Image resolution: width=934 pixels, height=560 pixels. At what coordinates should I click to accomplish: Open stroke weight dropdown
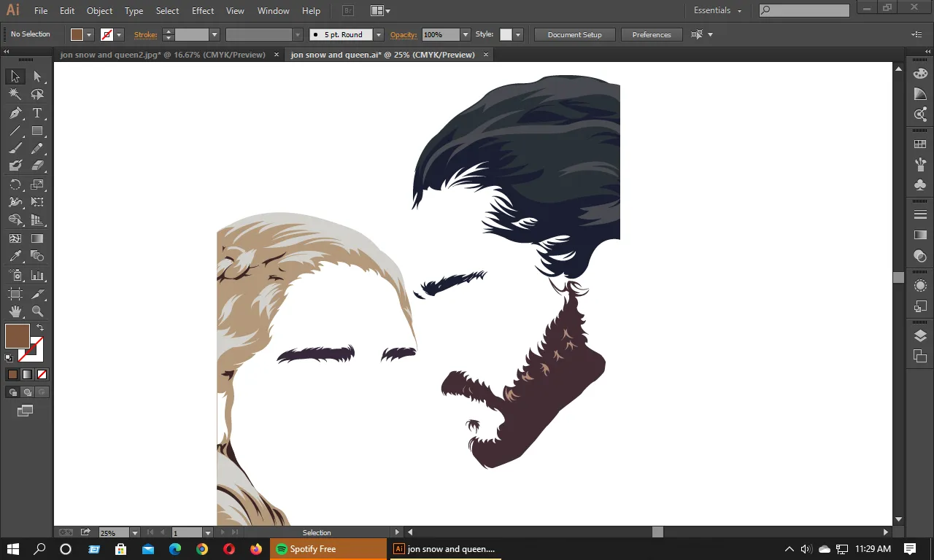point(215,34)
